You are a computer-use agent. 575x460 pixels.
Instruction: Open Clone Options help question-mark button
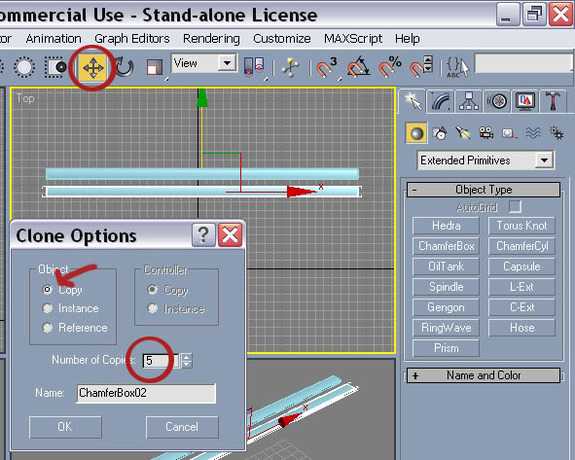point(203,235)
